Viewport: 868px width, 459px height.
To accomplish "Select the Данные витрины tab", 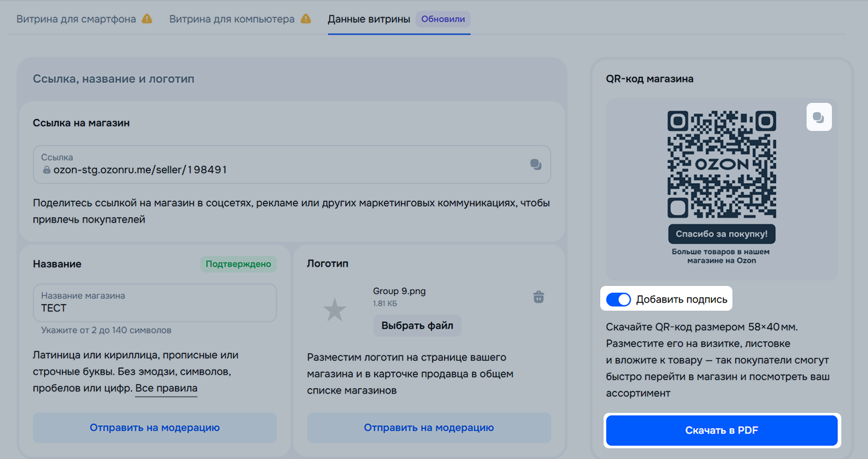I will tap(369, 19).
